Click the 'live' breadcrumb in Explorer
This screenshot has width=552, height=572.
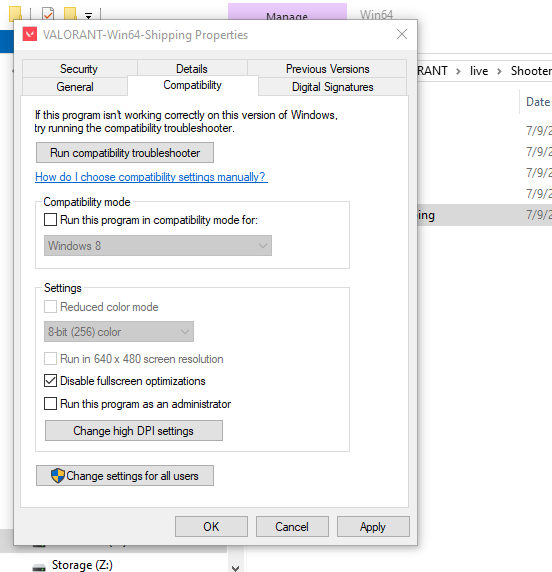(479, 70)
